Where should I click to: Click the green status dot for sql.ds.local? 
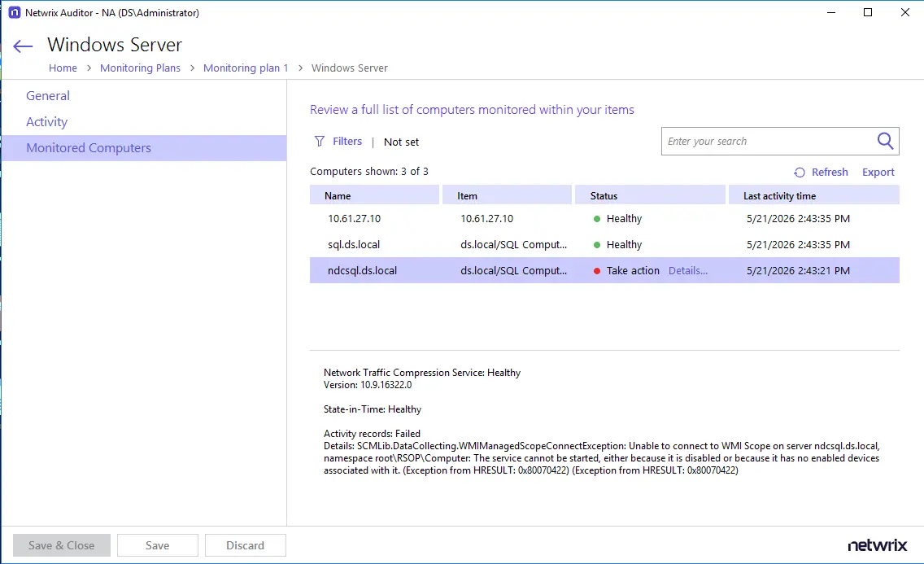point(597,245)
